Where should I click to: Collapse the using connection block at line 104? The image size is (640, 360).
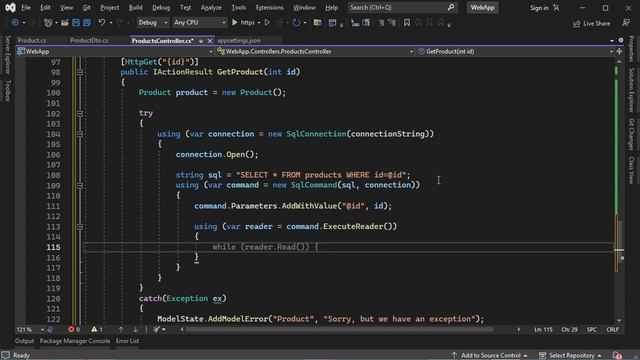coord(80,134)
